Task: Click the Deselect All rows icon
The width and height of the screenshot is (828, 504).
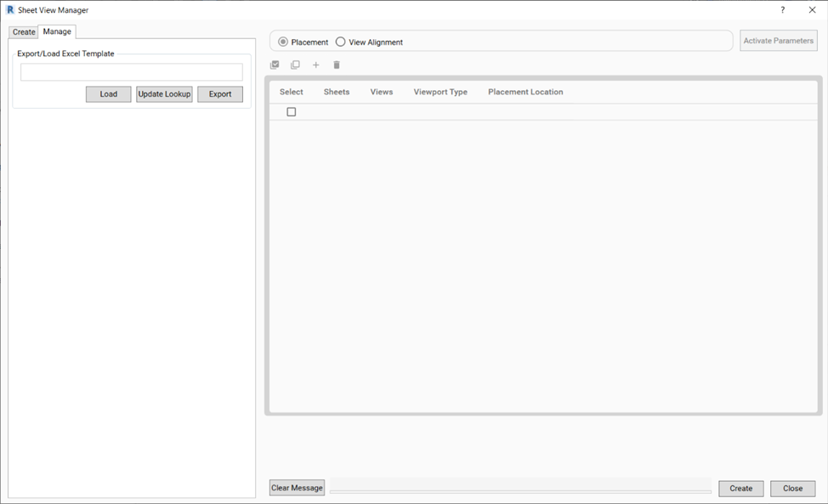Action: click(x=295, y=65)
